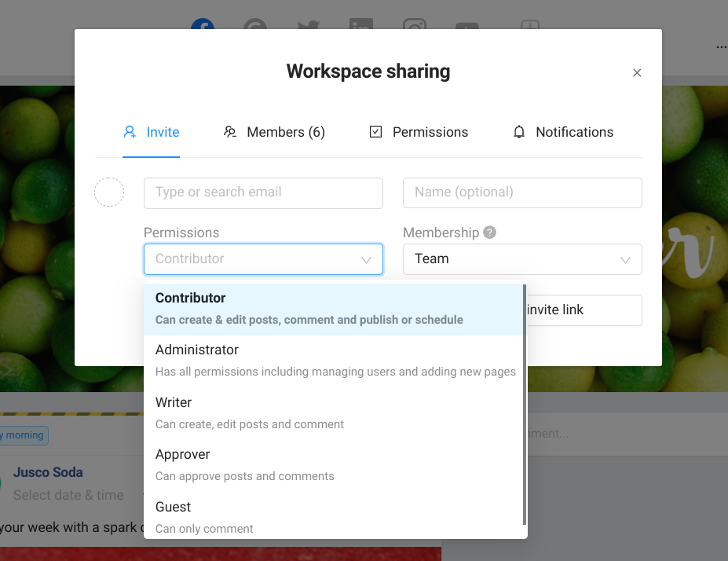The image size is (728, 561).
Task: Click the Invite tab person icon
Action: [130, 132]
